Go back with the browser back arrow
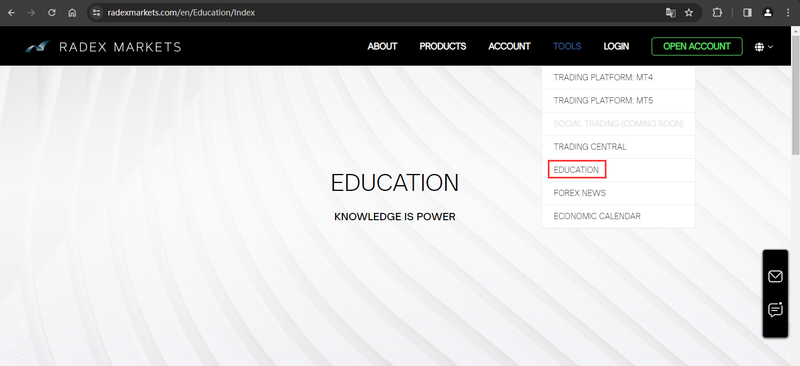 tap(11, 13)
